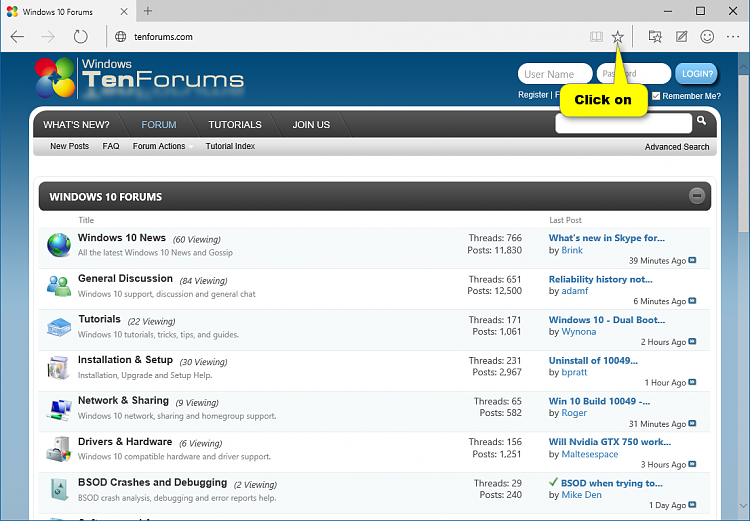Viewport: 750px width, 521px height.
Task: Click the Windows TenForums logo
Action: coord(139,78)
